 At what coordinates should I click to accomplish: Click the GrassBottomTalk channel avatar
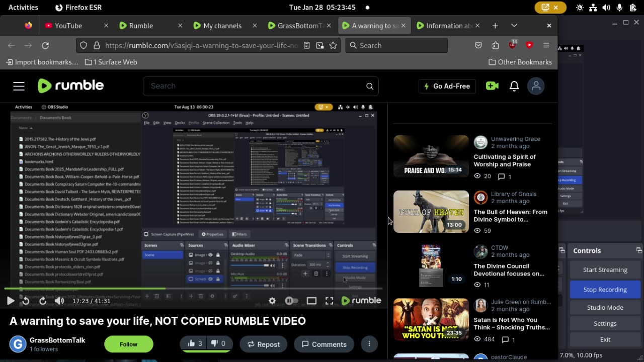pos(18,344)
